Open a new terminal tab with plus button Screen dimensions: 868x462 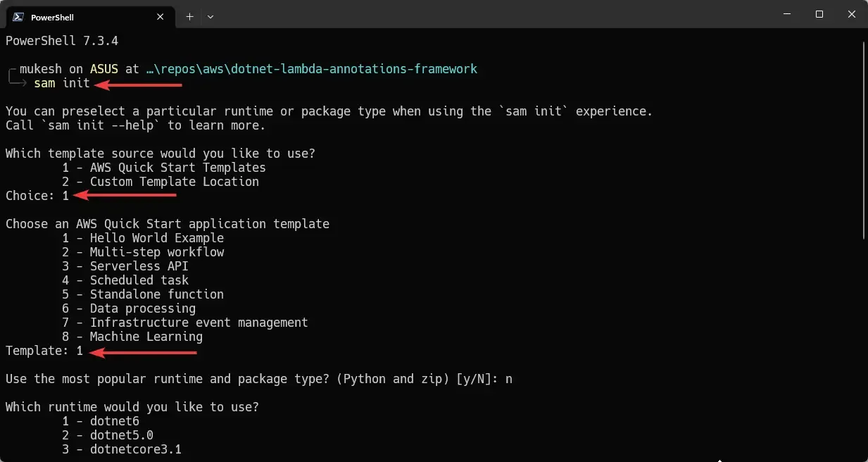tap(189, 16)
